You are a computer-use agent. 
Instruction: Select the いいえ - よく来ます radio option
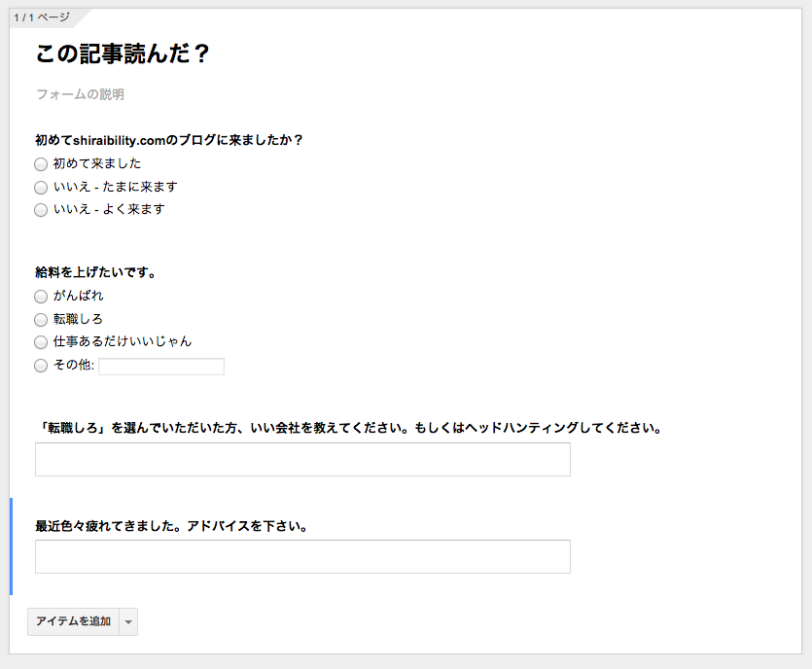click(x=41, y=210)
